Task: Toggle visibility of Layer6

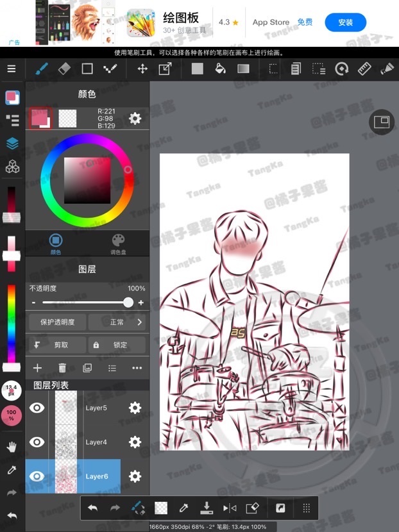Action: 37,476
